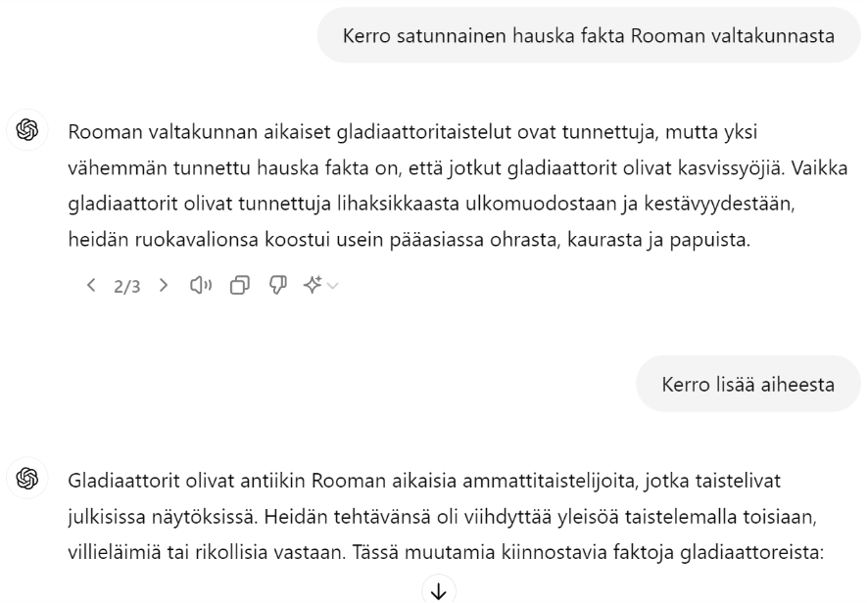Click the line starting "heidän ruokavalionsa koostui"

409,240
